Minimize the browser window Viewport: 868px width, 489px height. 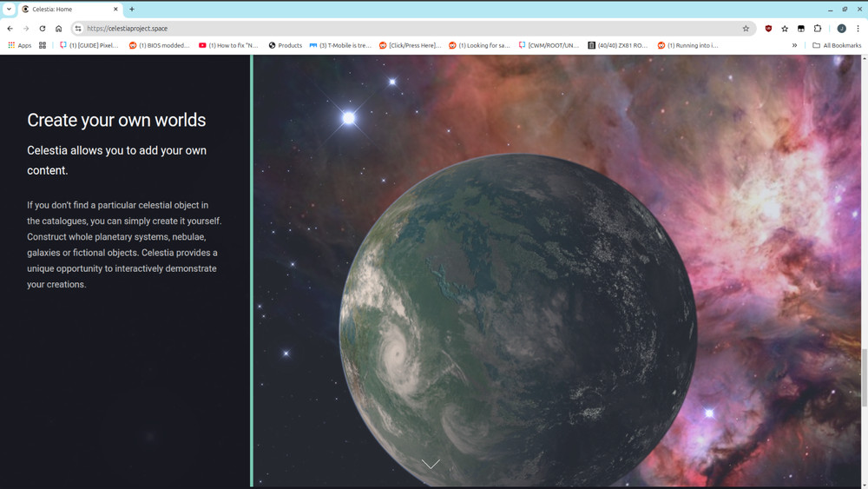pyautogui.click(x=830, y=10)
